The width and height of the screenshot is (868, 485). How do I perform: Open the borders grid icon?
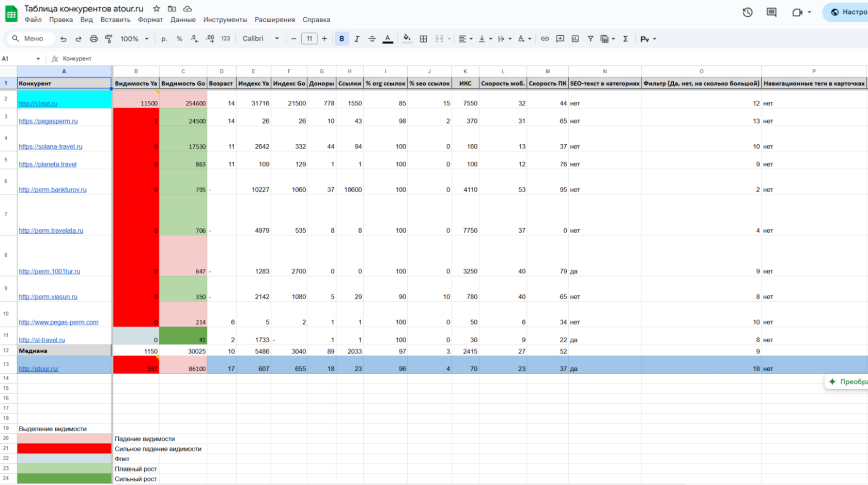[423, 39]
